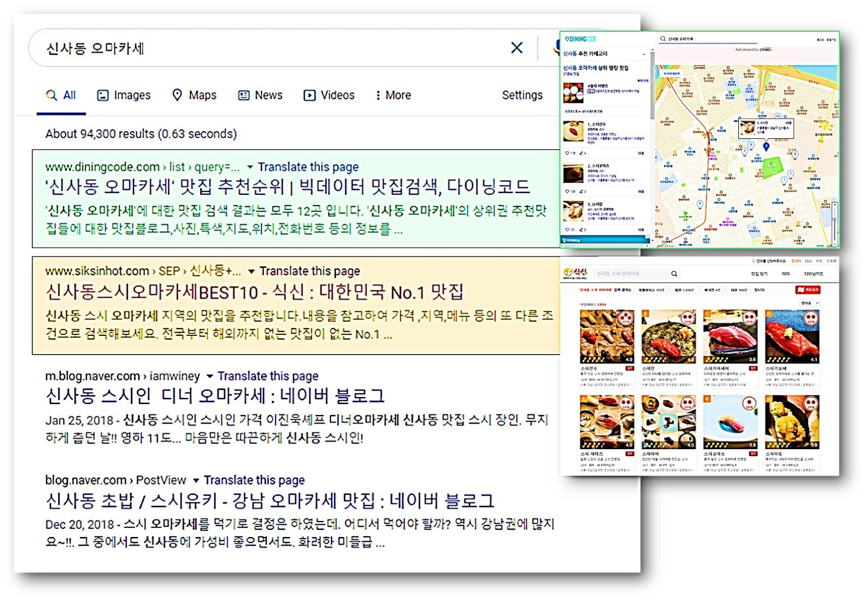Expand the arrow beside m.blog.naver.com iamwiney
This screenshot has height=601, width=868.
(209, 376)
